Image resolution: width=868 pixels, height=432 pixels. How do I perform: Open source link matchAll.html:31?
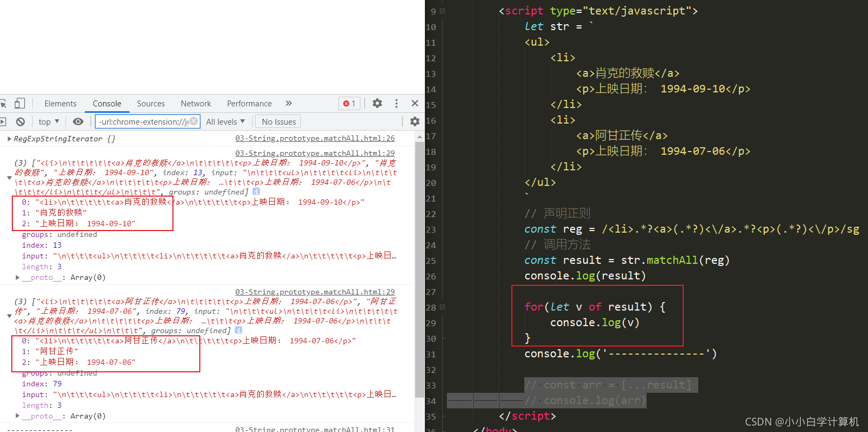(x=315, y=429)
